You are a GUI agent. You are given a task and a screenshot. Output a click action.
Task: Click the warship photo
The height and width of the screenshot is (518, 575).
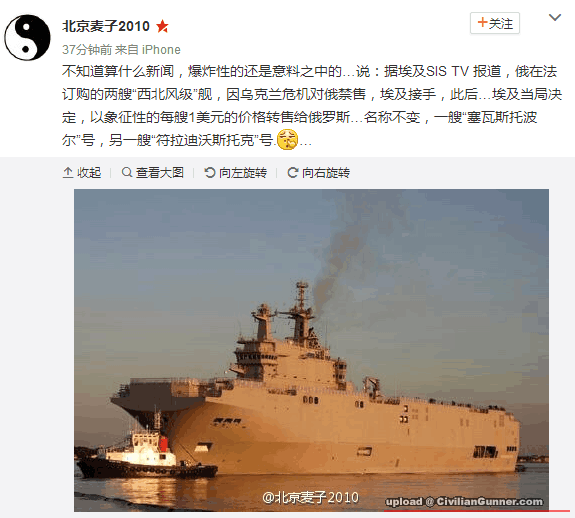pyautogui.click(x=311, y=350)
